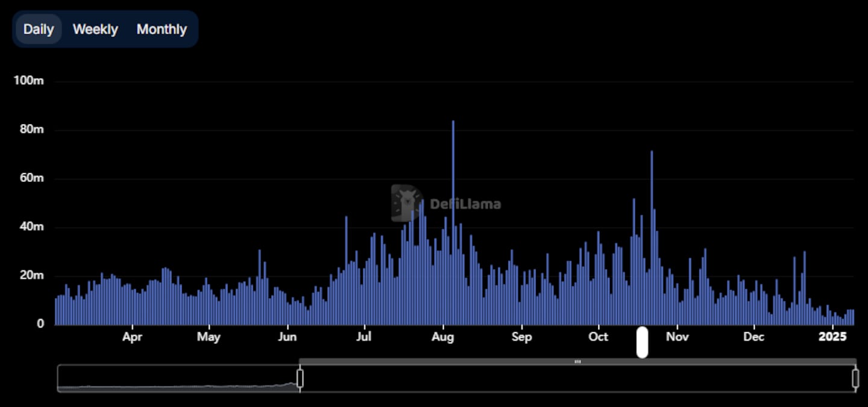Click the tallest bar in early August
This screenshot has height=407, width=868.
pyautogui.click(x=453, y=223)
